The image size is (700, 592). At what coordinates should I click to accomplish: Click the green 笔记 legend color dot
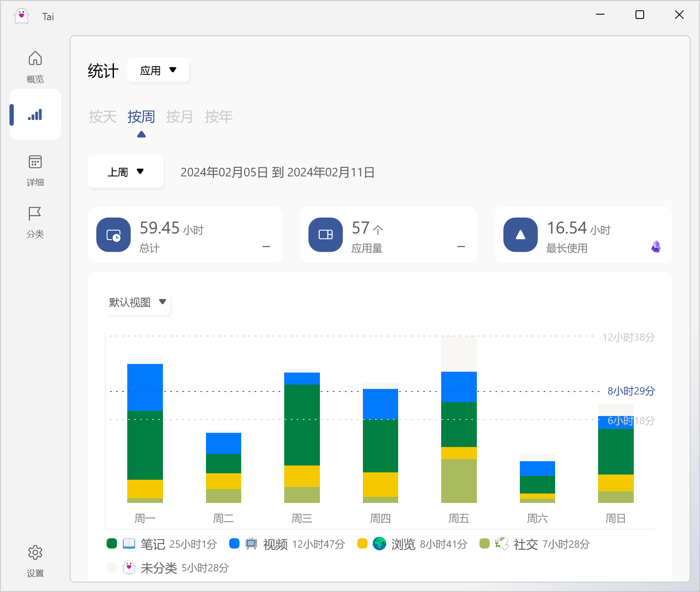pyautogui.click(x=112, y=543)
